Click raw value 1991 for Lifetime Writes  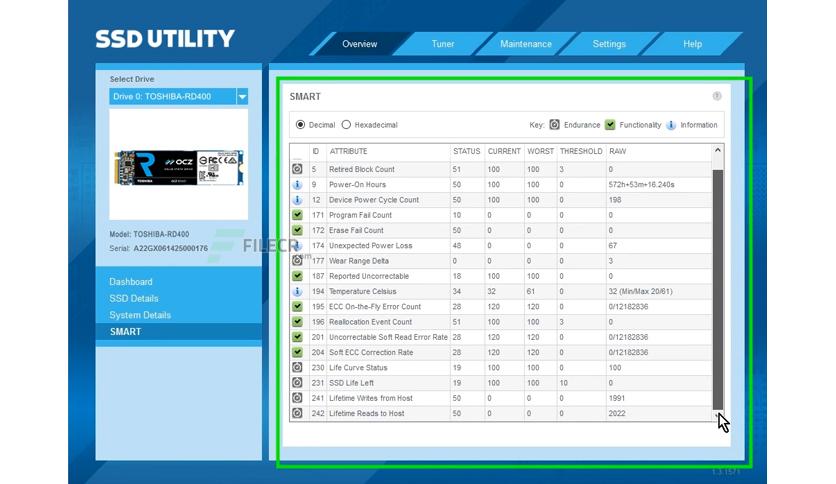[616, 398]
